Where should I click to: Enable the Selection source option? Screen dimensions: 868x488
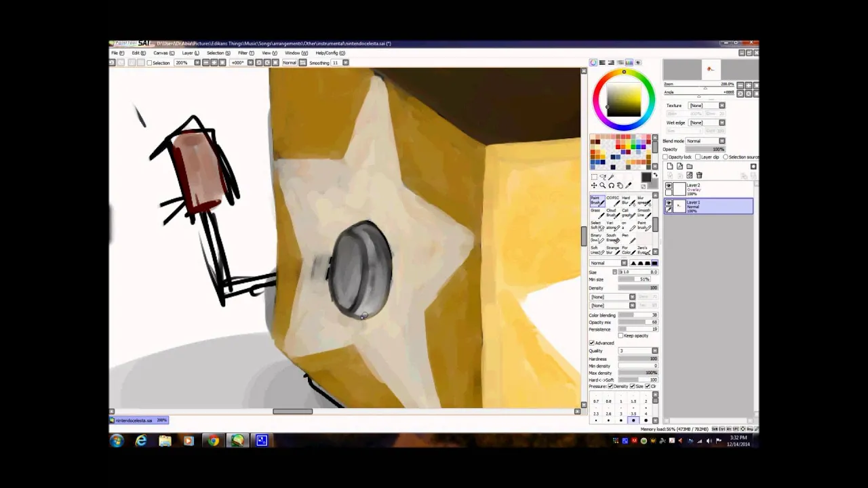click(726, 157)
